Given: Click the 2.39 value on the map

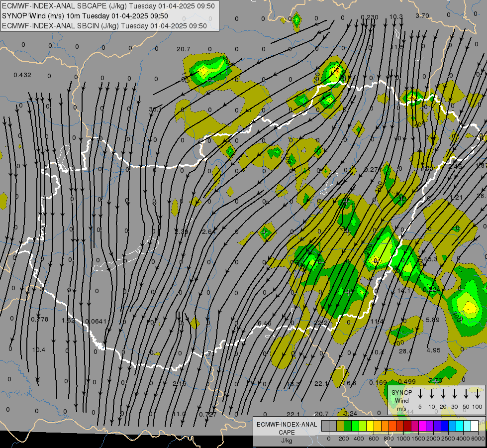Looking at the screenshot, I should (182, 231).
